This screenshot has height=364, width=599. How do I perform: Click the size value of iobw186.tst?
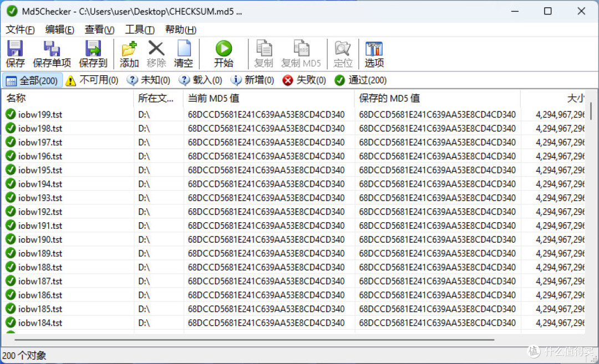pos(560,295)
